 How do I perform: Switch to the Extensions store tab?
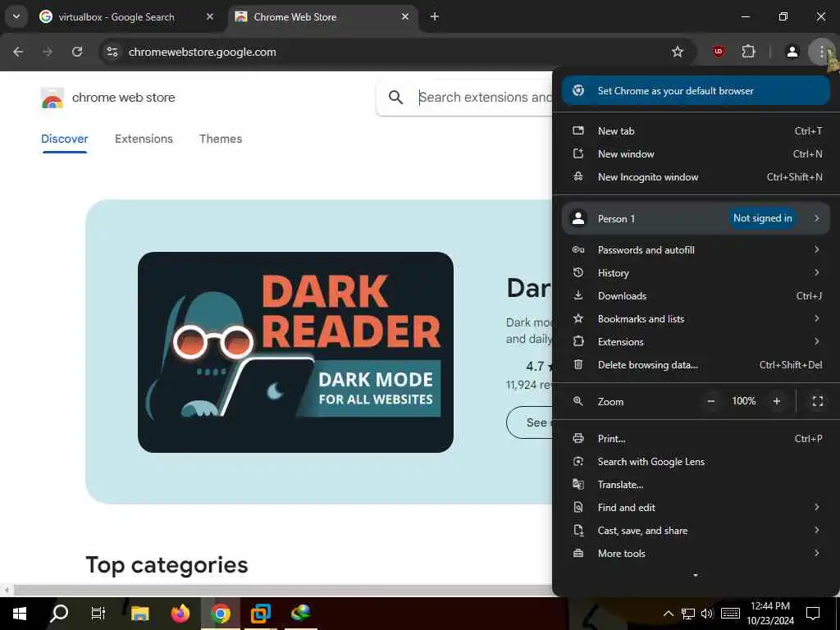click(144, 139)
